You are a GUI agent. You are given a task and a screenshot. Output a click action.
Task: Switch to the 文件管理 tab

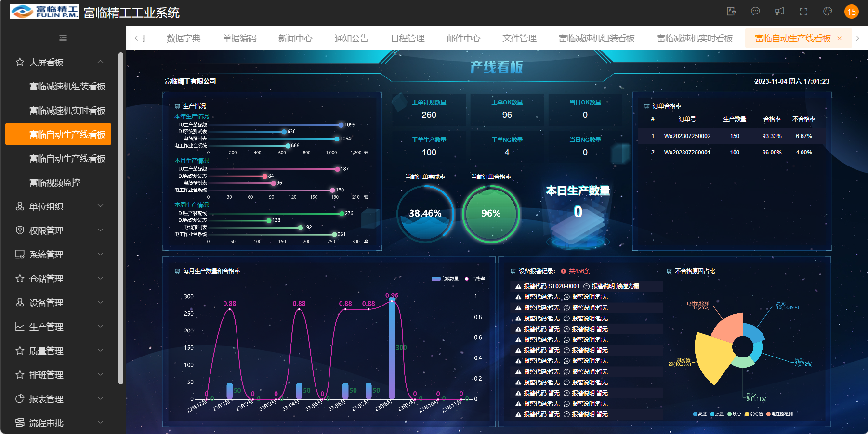coord(519,38)
